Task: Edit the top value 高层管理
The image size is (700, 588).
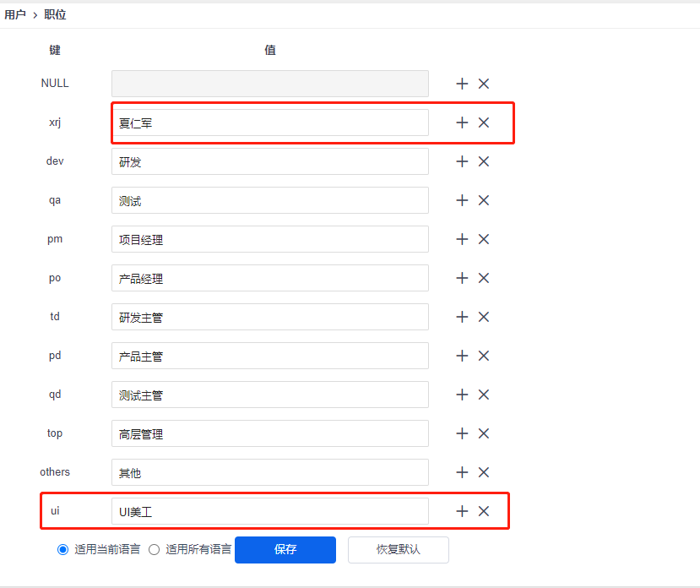Action: pos(270,433)
